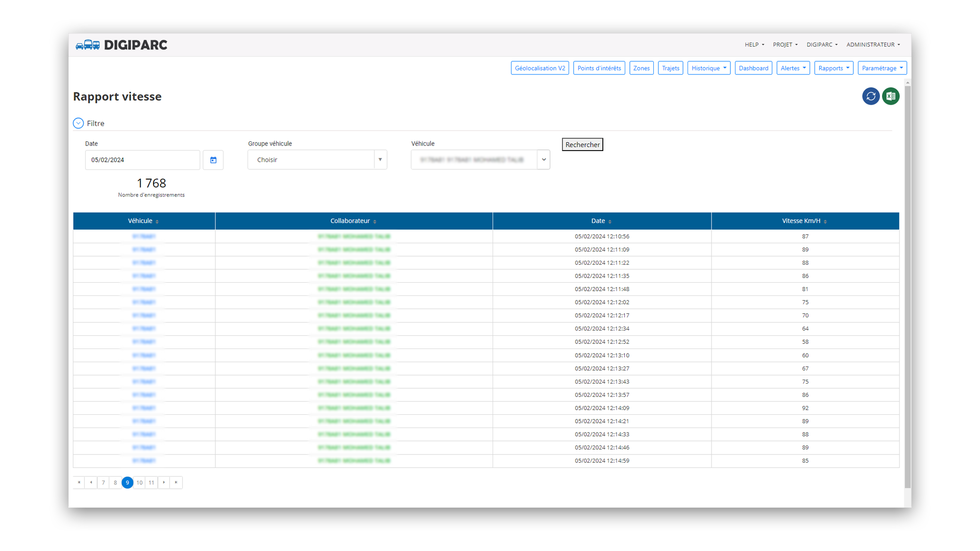Sort by the Véhicule column
The image size is (980, 551).
pos(143,221)
